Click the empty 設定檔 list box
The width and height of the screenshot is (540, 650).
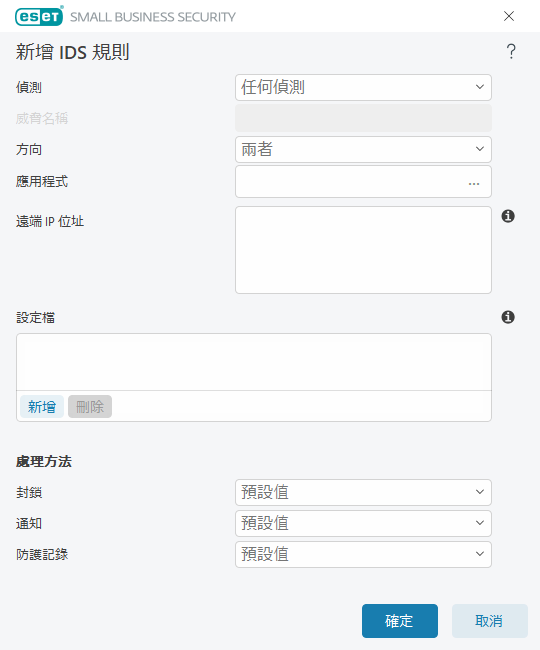tap(254, 362)
